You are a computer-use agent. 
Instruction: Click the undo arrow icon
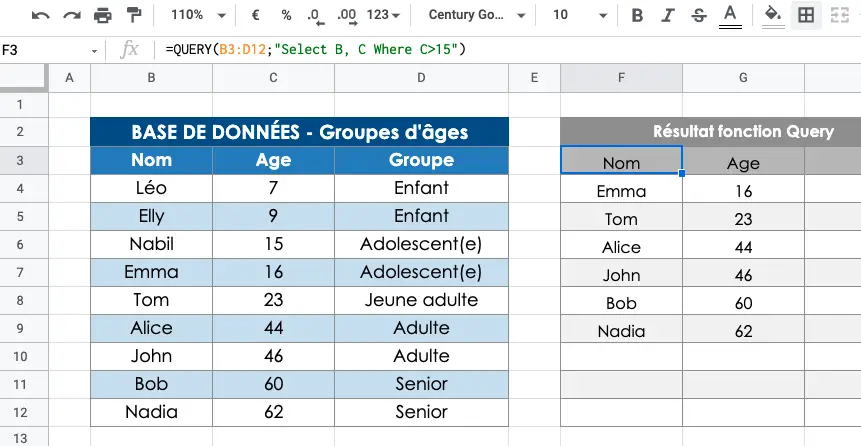pyautogui.click(x=40, y=15)
